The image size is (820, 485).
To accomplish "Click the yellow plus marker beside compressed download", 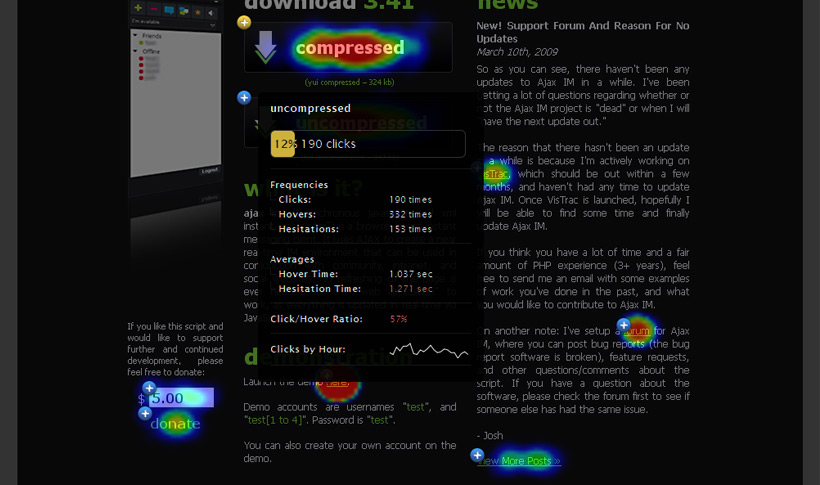I will click(244, 22).
